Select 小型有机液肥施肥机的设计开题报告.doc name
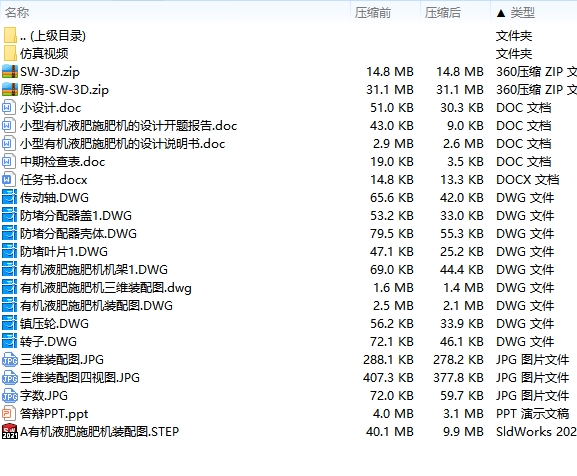Screen dimensions: 577x476 coord(128,126)
